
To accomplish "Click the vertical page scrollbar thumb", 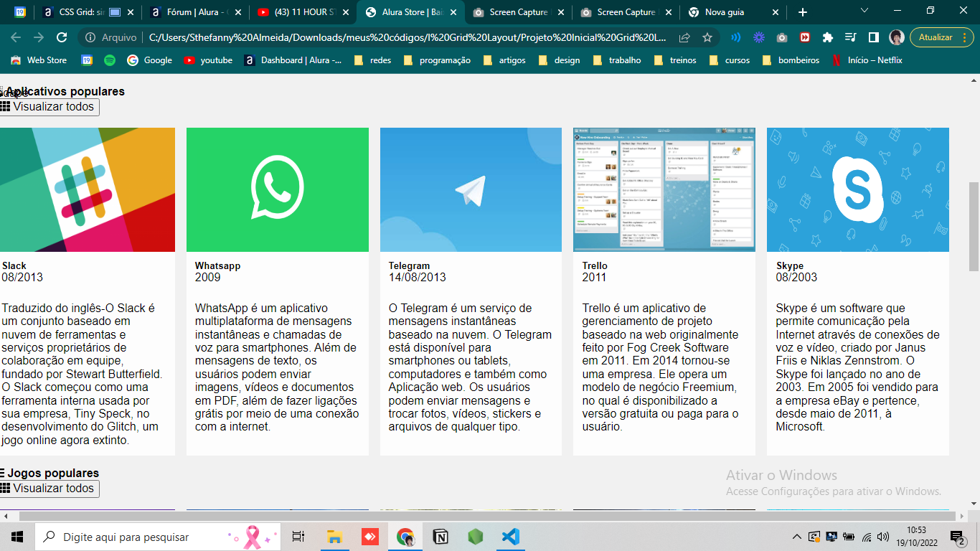I will (x=974, y=226).
